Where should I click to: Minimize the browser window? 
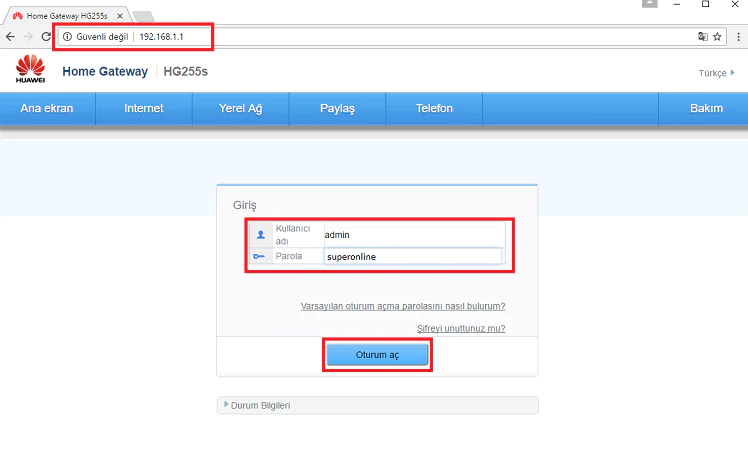tap(676, 4)
